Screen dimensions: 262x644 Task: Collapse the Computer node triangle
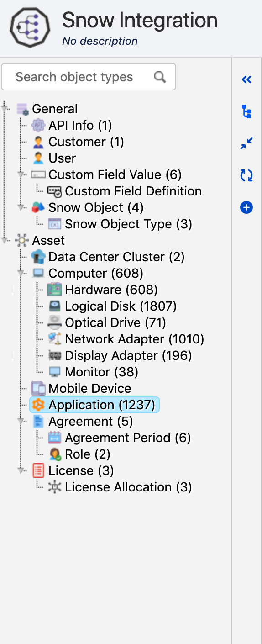(21, 273)
